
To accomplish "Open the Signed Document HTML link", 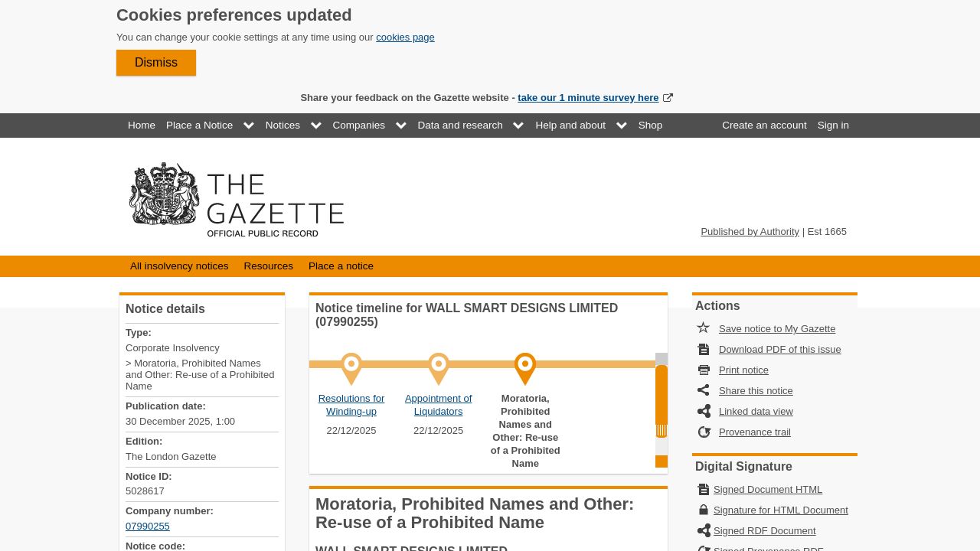I will pos(768,490).
